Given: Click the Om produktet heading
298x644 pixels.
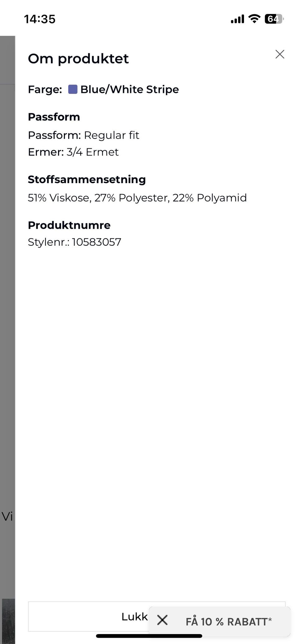Looking at the screenshot, I should coord(78,59).
